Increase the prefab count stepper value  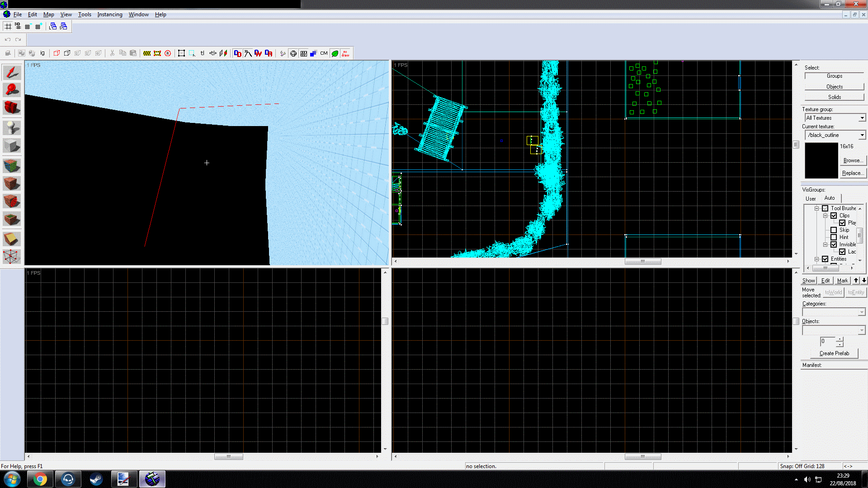[x=840, y=339]
